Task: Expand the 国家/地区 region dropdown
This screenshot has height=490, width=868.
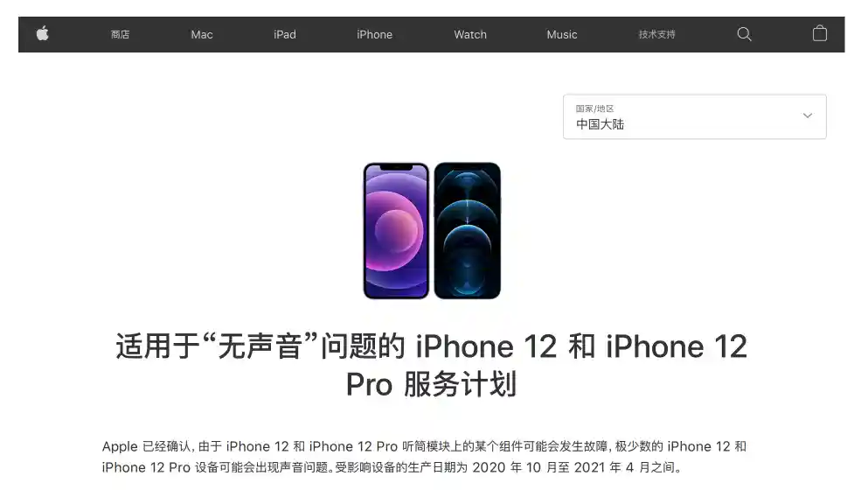Action: click(x=695, y=117)
